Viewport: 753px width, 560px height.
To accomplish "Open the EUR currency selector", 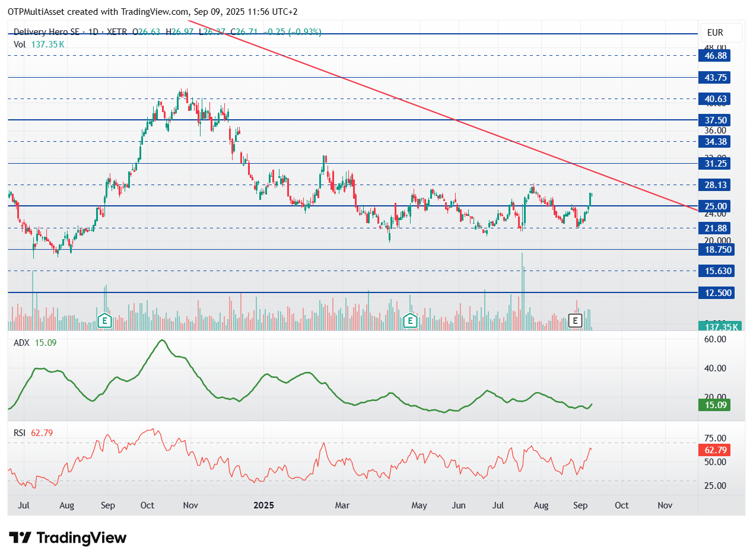I will coord(720,33).
